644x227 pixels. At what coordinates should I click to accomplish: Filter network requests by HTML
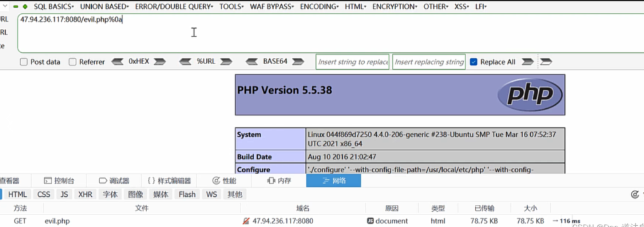[17, 194]
